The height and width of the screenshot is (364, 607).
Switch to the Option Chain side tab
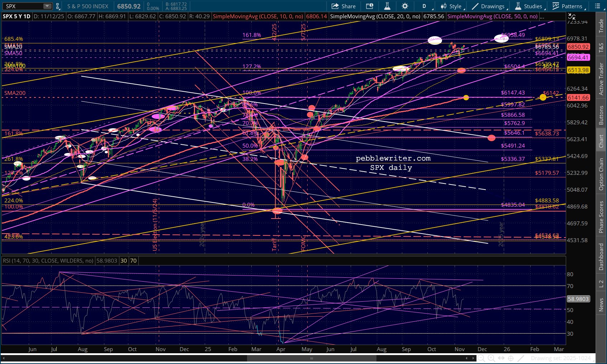(601, 174)
